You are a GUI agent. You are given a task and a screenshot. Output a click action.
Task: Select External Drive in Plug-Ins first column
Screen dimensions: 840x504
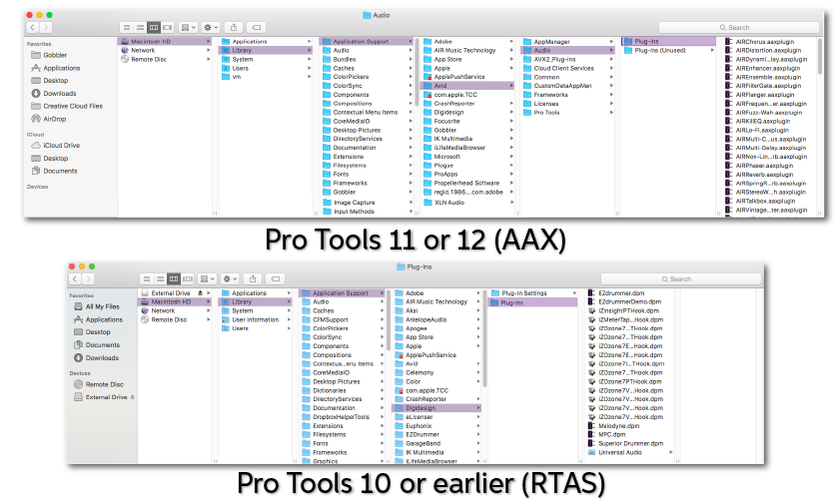[x=175, y=293]
